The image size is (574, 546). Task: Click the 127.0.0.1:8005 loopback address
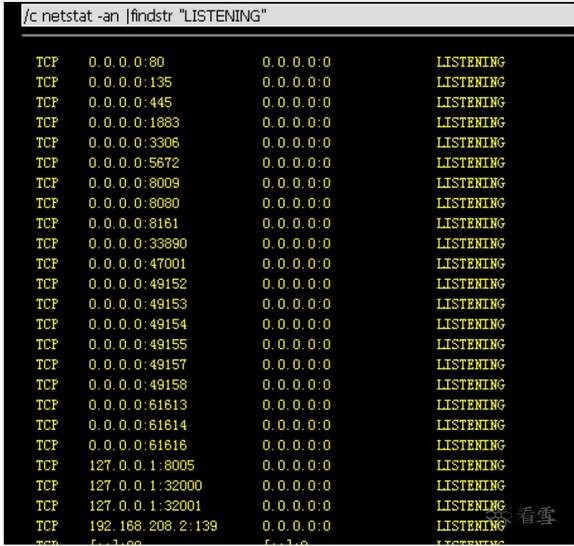[x=142, y=465]
